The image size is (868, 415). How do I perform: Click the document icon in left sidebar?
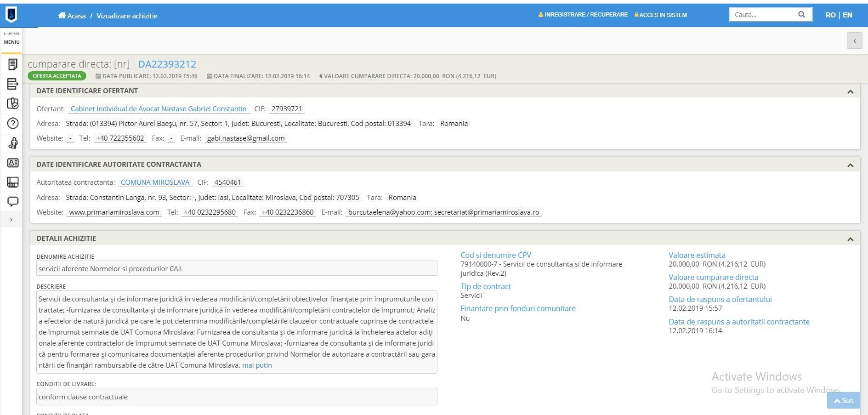pos(13,64)
